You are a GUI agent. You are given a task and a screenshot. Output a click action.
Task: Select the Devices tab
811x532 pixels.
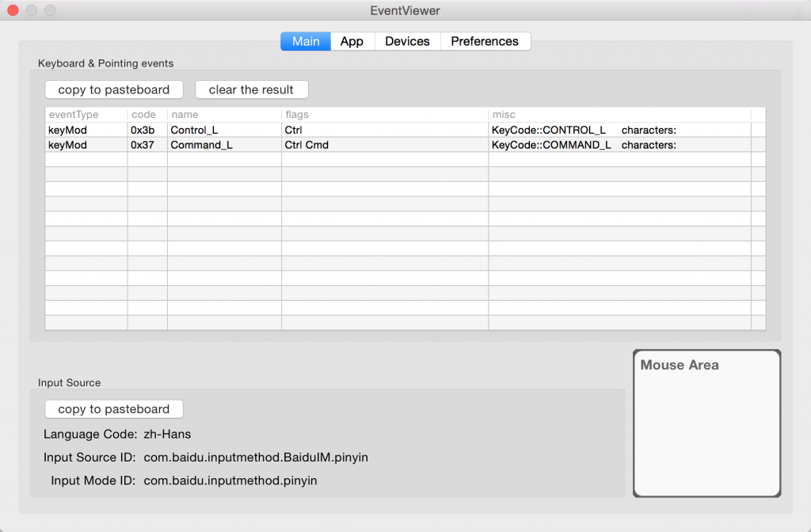pyautogui.click(x=407, y=41)
